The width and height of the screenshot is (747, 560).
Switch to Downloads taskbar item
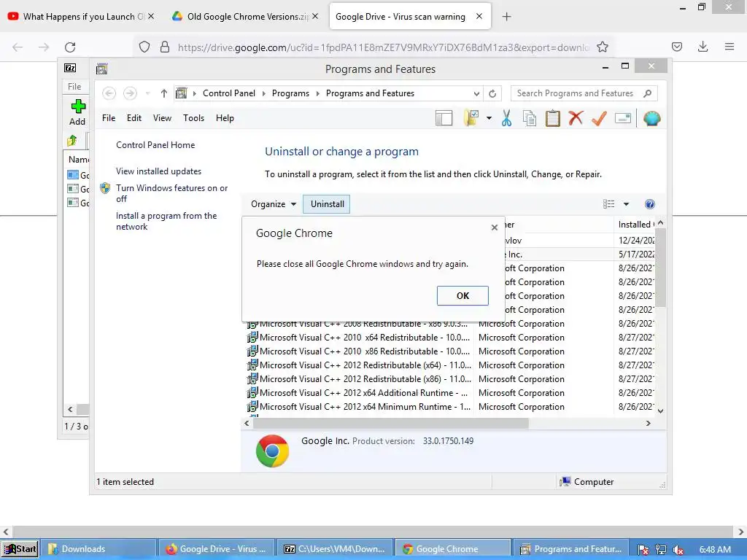point(97,549)
